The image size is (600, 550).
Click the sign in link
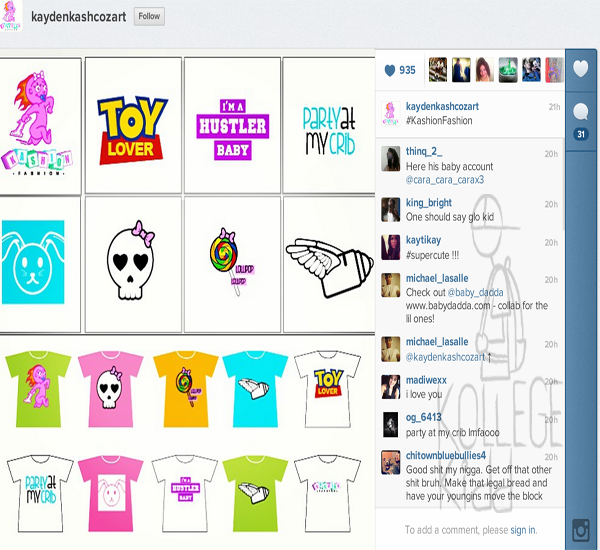click(x=523, y=530)
